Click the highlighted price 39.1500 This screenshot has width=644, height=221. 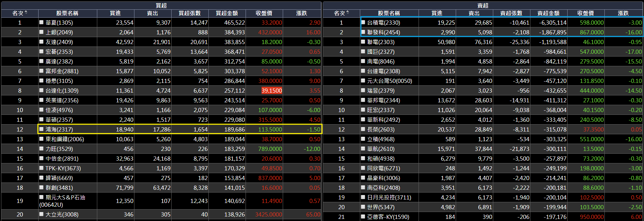pyautogui.click(x=272, y=91)
